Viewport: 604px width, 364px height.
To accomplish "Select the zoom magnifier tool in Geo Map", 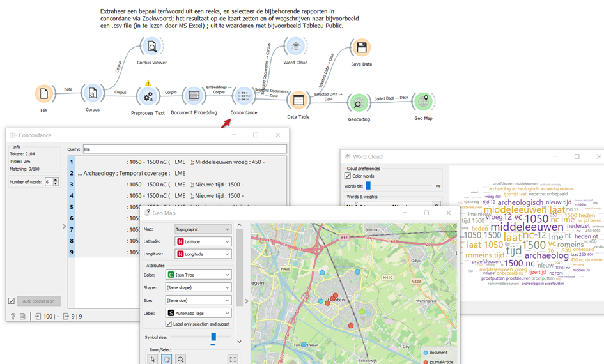I will click(x=181, y=360).
